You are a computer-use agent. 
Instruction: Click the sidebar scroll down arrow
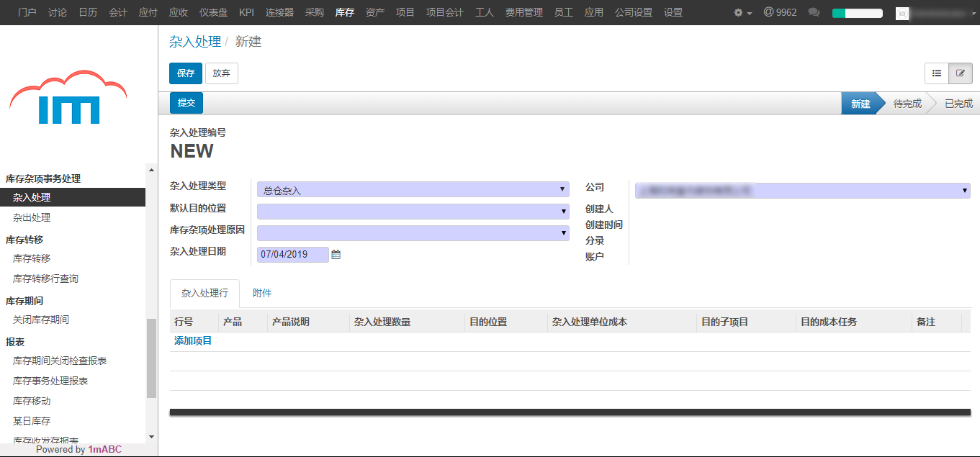pos(151,436)
